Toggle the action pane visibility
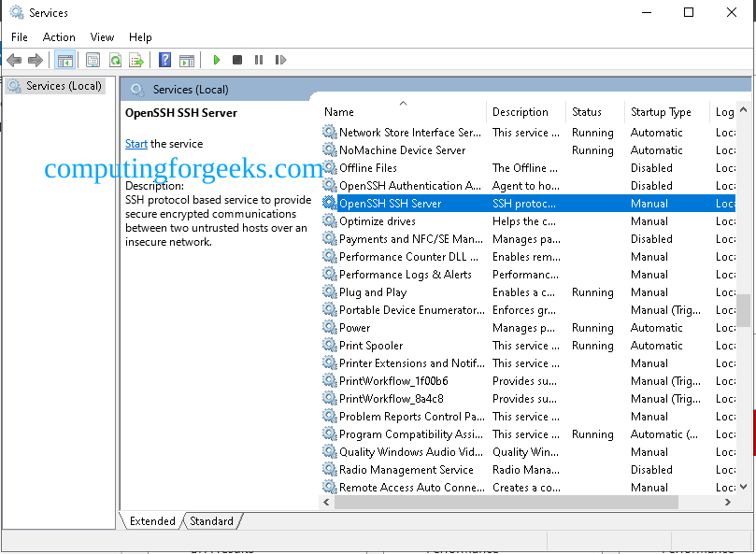Viewport: 756px width, 554px height. click(x=187, y=59)
